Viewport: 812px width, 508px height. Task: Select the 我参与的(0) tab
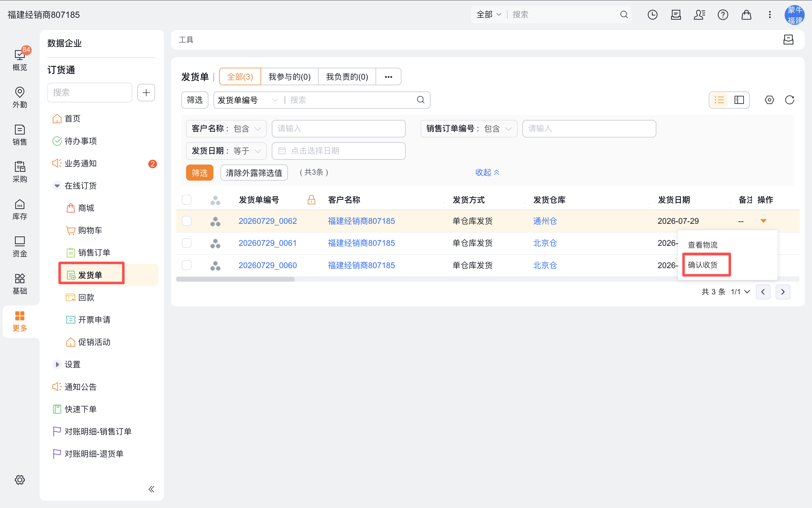coord(289,76)
